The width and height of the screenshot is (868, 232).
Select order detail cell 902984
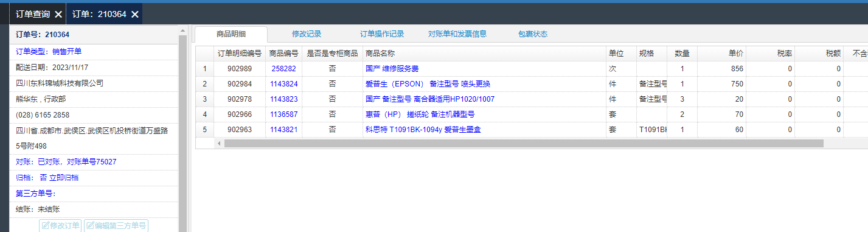click(x=240, y=84)
